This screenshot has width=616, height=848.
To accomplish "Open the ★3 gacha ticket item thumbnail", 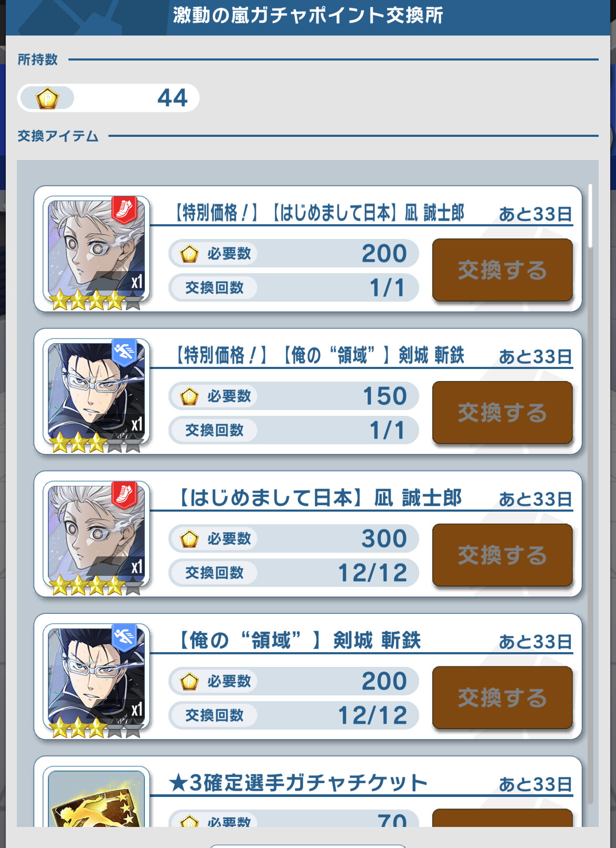I will pyautogui.click(x=96, y=796).
